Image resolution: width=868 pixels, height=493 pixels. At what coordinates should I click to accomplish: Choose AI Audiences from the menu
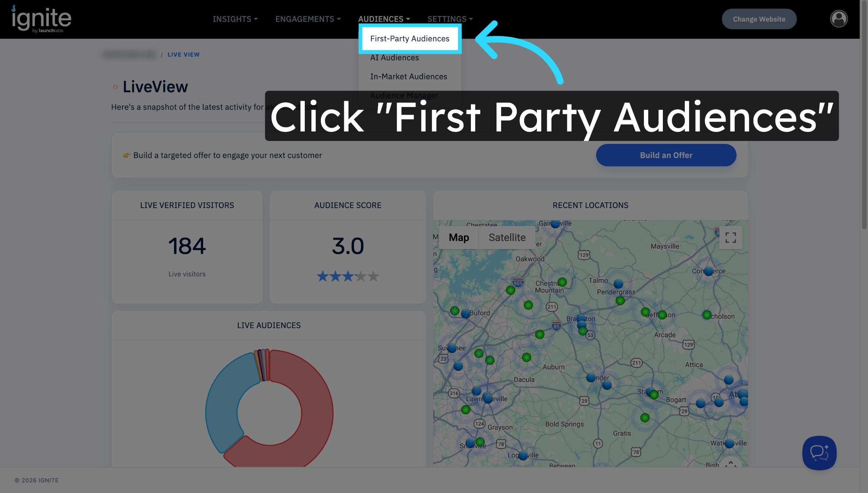[395, 58]
